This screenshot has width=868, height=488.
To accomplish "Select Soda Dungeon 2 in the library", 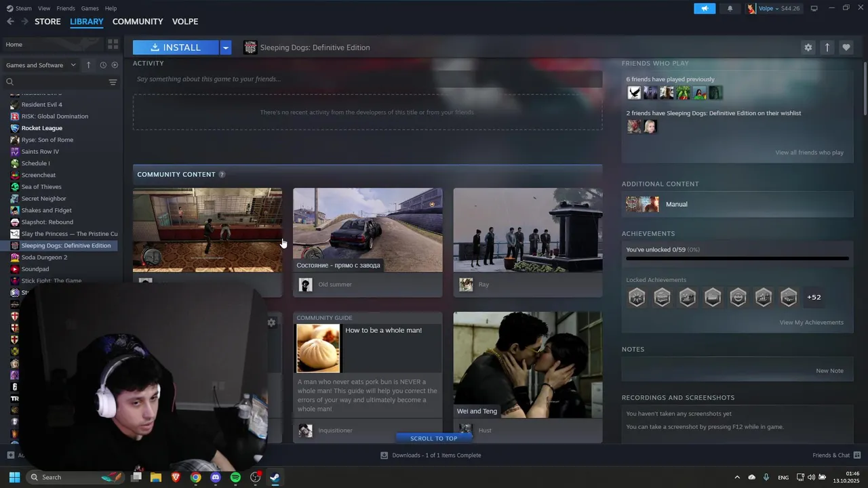I will click(x=44, y=258).
